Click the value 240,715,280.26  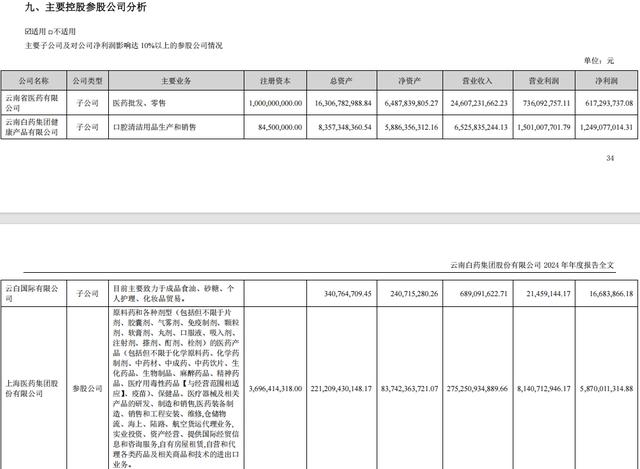(x=414, y=293)
